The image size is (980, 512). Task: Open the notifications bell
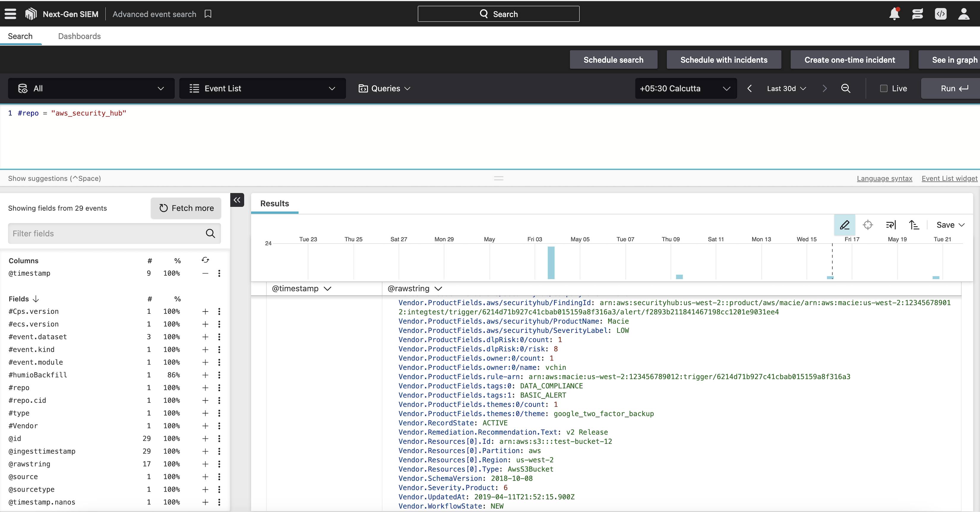[x=894, y=14]
